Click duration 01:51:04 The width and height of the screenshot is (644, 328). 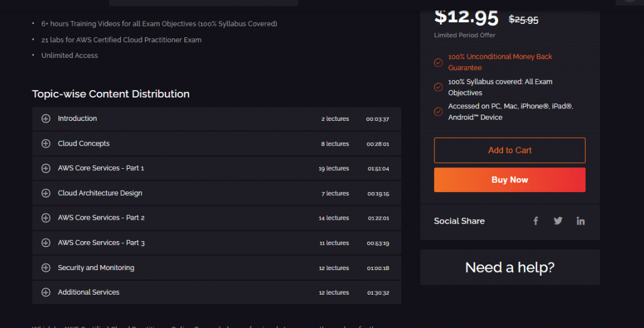[x=378, y=169]
